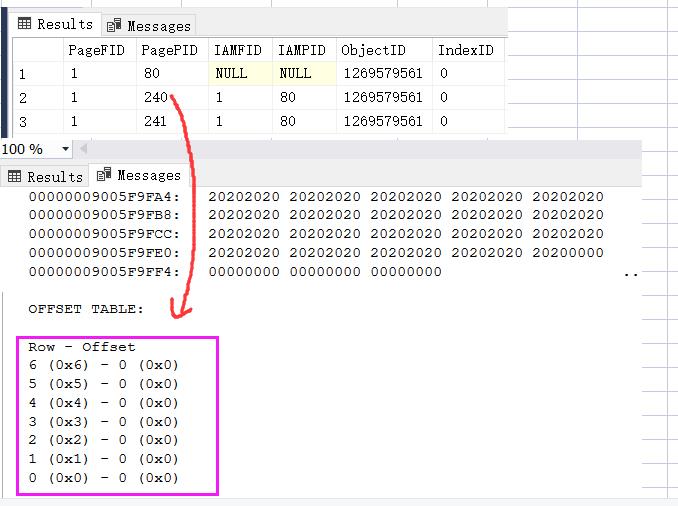Click offset row 3 (0x3) line
Viewport: 678px width, 506px height.
coord(103,422)
